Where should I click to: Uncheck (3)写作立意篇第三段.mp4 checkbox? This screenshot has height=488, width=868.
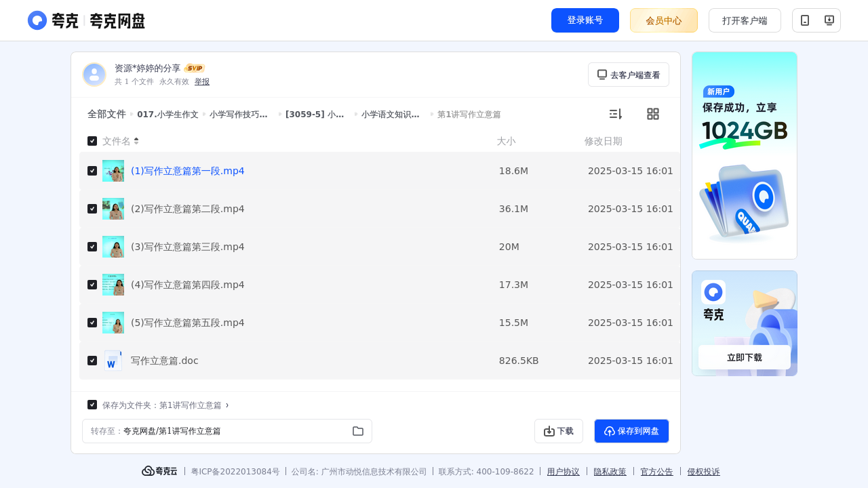point(92,247)
